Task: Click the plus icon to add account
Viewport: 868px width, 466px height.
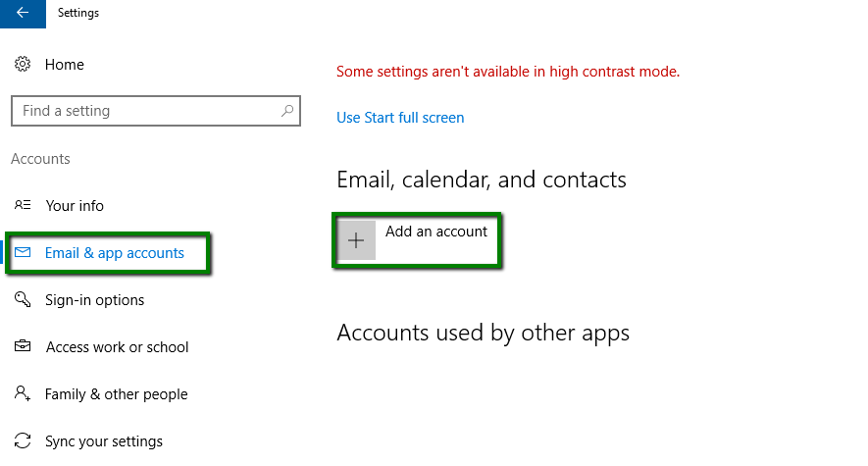Action: [x=356, y=240]
